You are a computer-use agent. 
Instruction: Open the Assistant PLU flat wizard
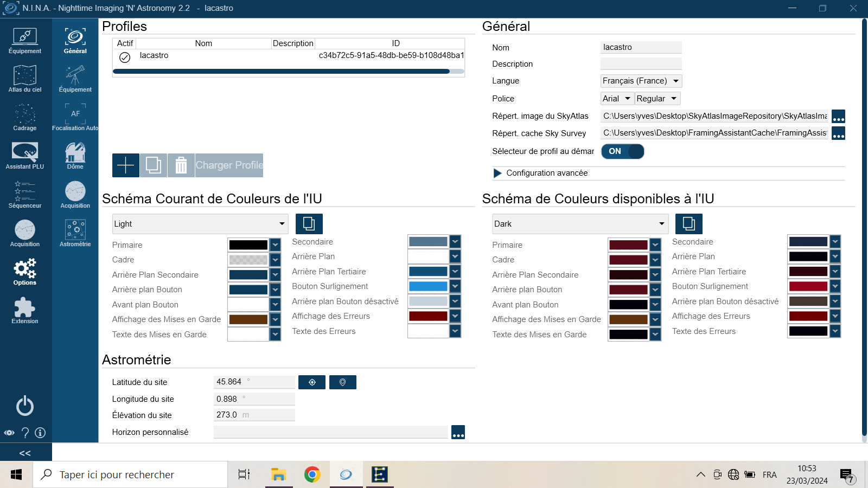click(x=25, y=156)
